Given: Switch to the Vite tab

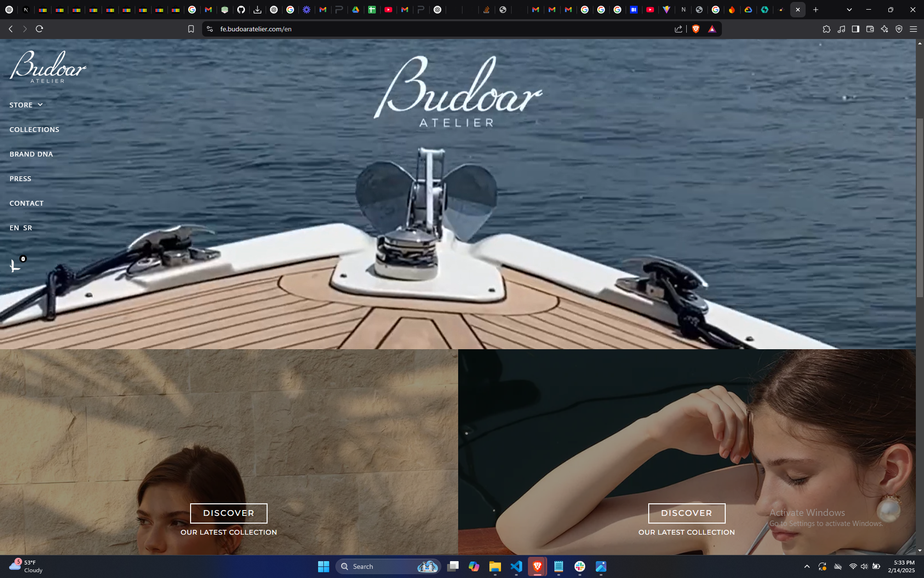Looking at the screenshot, I should click(667, 10).
